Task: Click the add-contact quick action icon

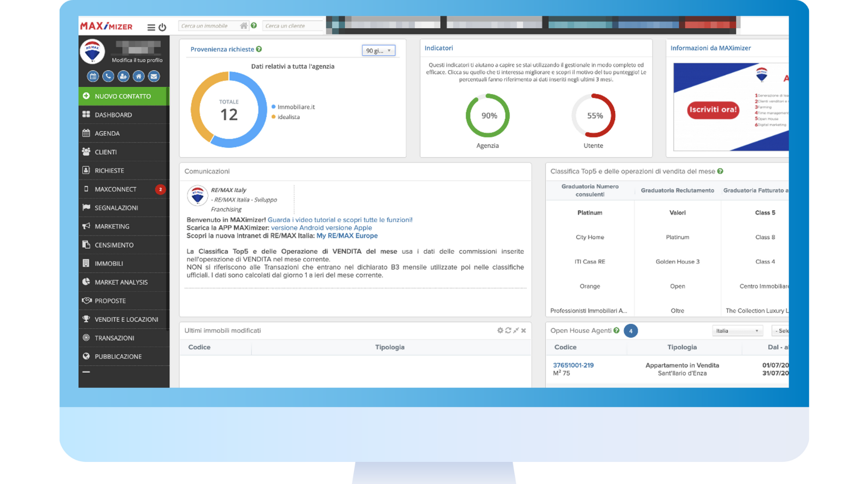Action: pos(123,76)
